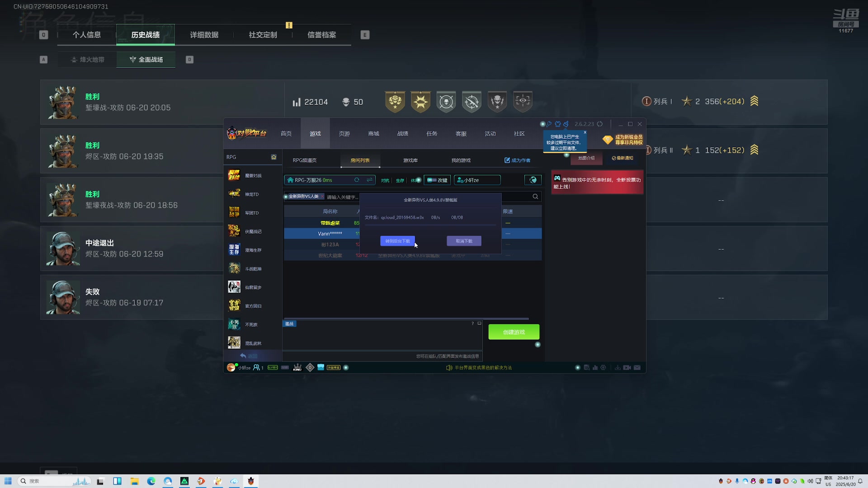
Task: Click the room search magnifier icon
Action: pyautogui.click(x=535, y=197)
